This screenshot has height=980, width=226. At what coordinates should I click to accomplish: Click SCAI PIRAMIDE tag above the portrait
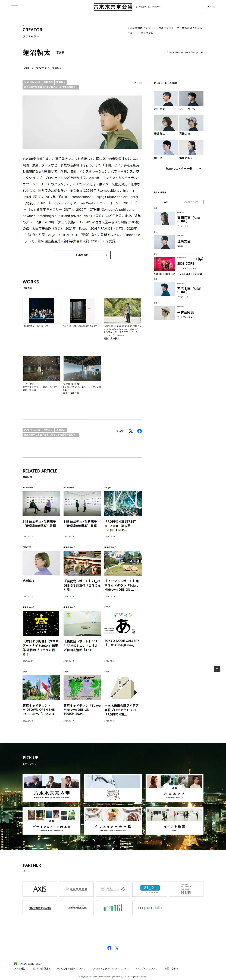tap(32, 82)
